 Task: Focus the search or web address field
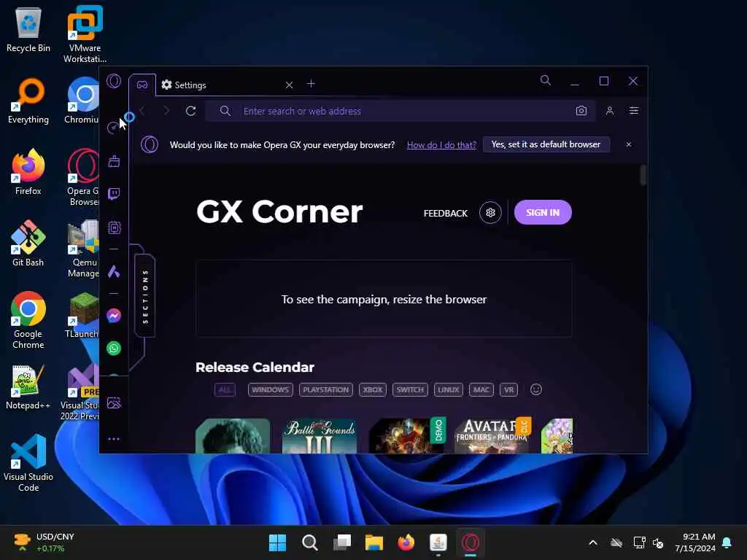[400, 111]
